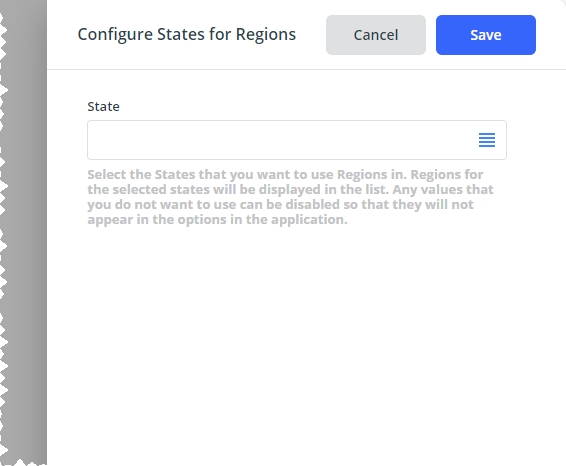
Task: Open the State selection list icon
Action: click(487, 140)
